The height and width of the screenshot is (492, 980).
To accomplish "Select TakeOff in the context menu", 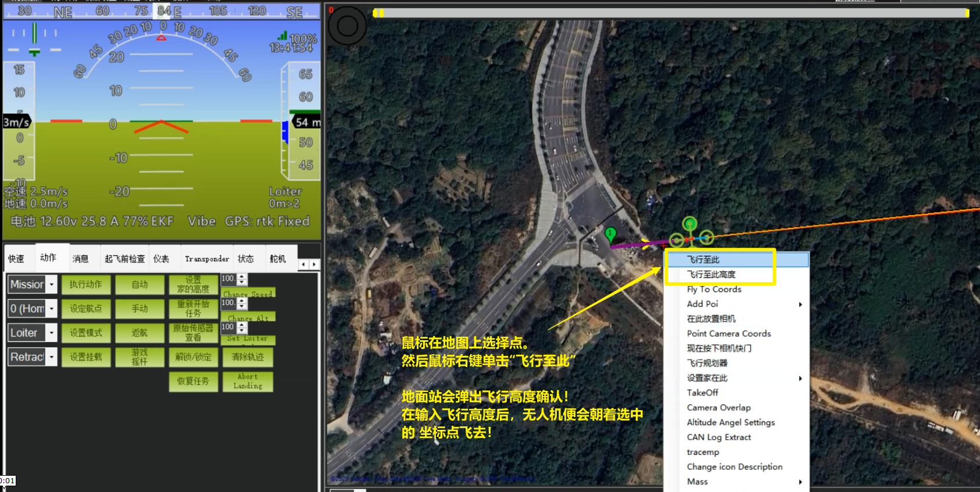I will pos(702,393).
